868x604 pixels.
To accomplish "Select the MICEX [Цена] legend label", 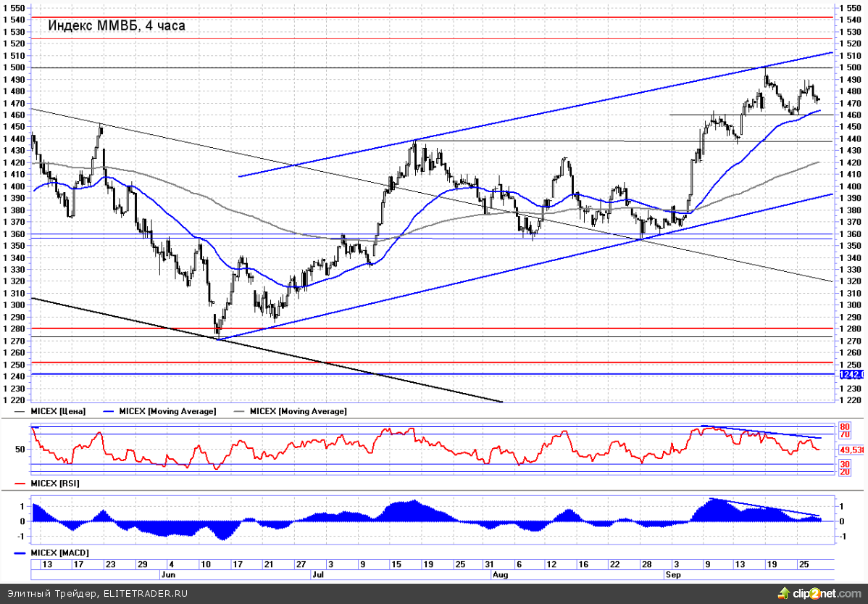I will tap(59, 412).
